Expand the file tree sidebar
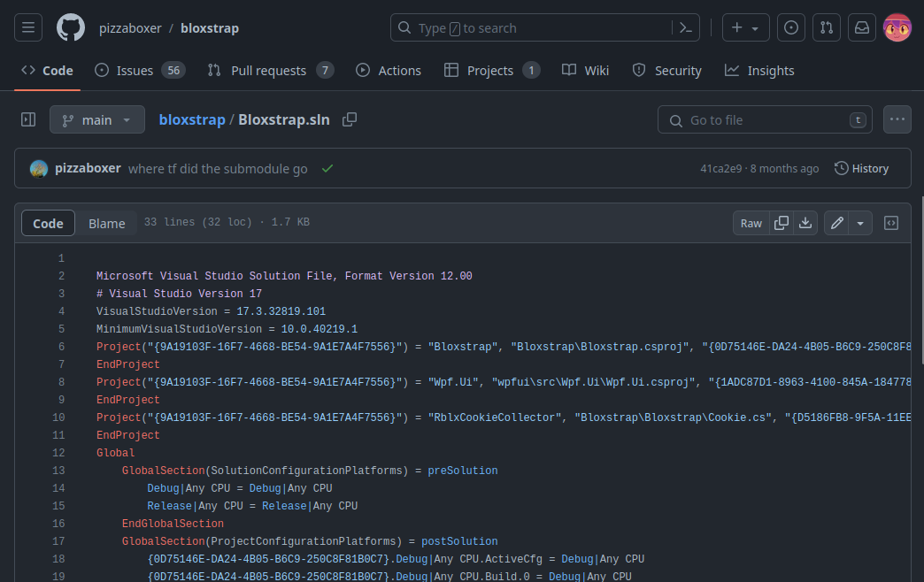924x582 pixels. [x=28, y=119]
